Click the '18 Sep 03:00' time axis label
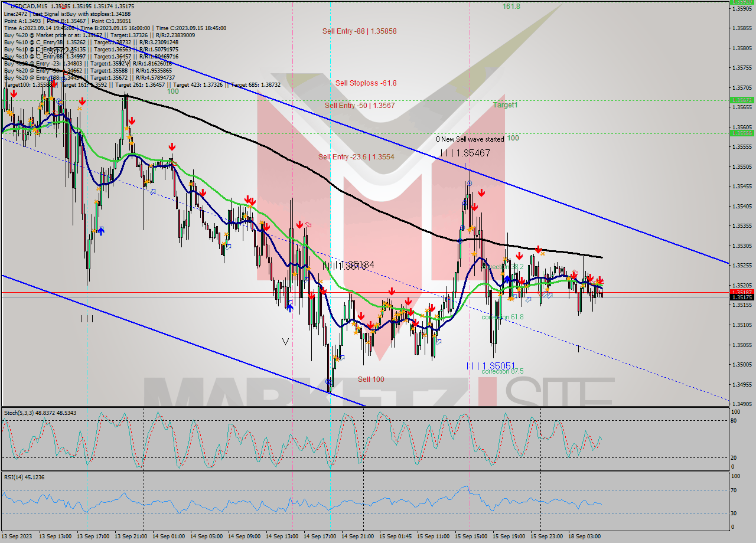 585,537
